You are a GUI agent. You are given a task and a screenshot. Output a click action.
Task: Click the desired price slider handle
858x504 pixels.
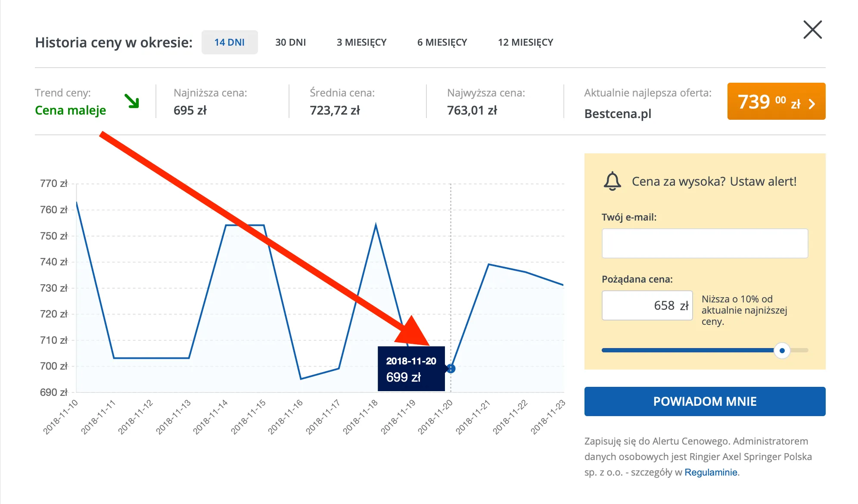tap(782, 351)
